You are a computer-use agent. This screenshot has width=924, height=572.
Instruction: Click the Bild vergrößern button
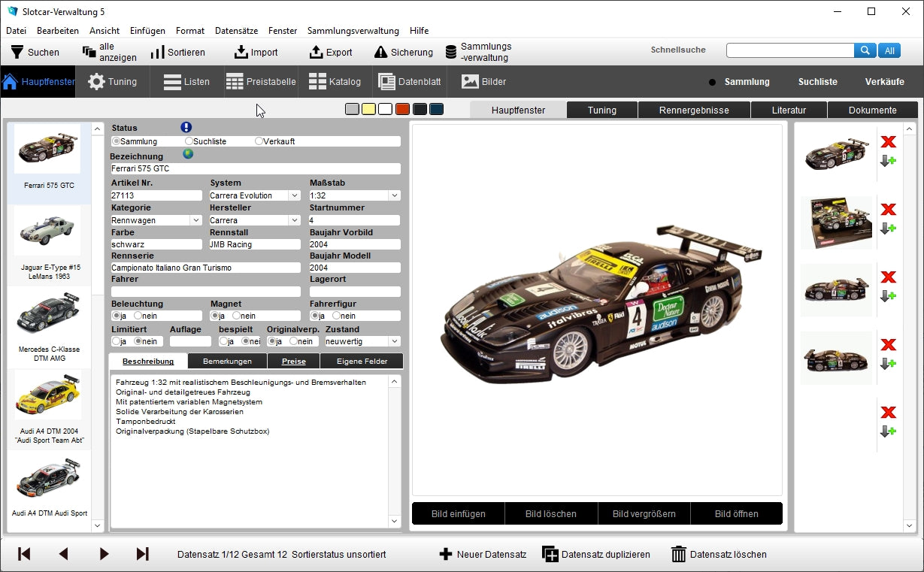coord(644,513)
